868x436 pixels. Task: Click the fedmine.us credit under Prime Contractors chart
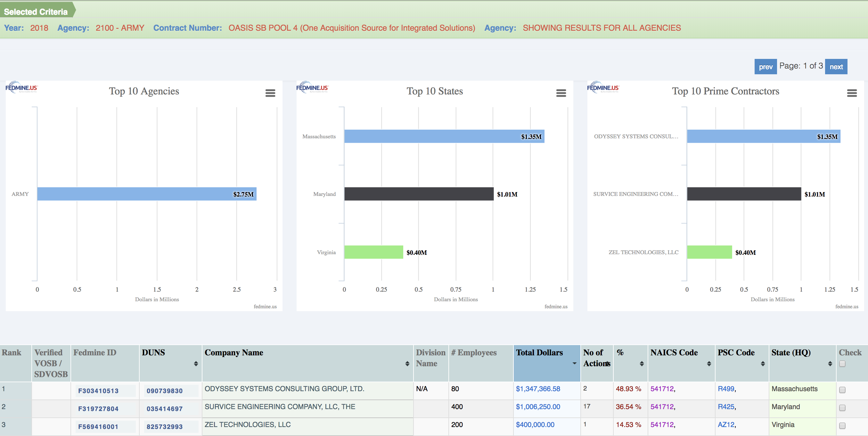coord(847,306)
